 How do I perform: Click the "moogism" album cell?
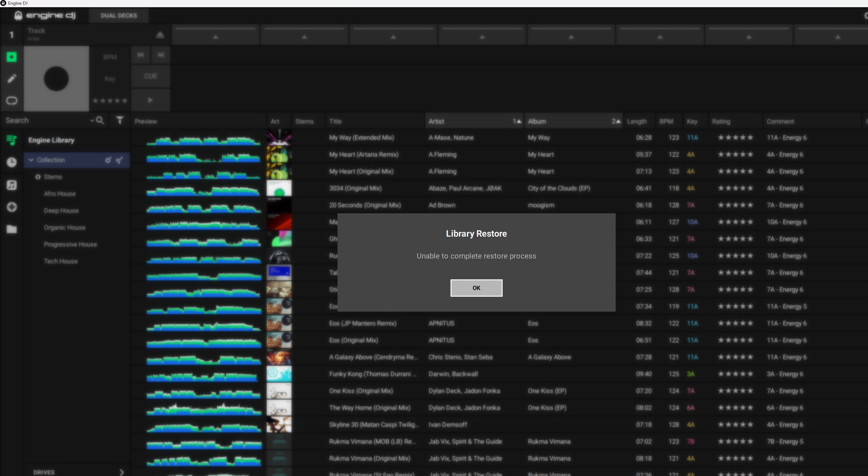point(541,205)
